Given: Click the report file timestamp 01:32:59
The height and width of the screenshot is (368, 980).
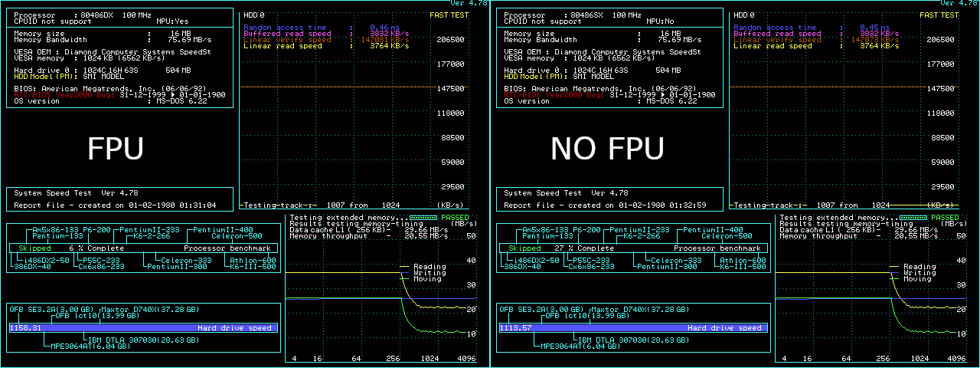Looking at the screenshot, I should coord(688,205).
